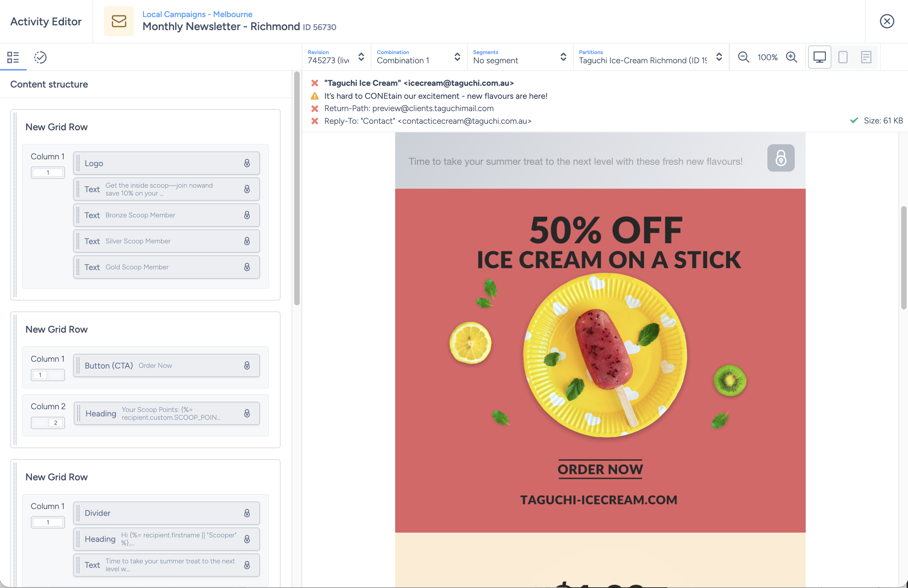
Task: Click Column 1 width selector beside Button (CTA)
Action: pos(48,375)
